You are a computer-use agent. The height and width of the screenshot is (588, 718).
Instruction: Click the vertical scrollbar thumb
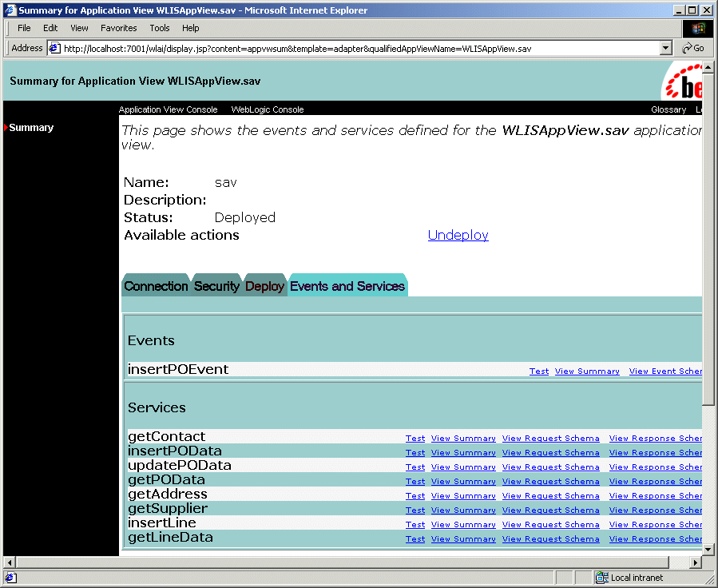[708, 239]
